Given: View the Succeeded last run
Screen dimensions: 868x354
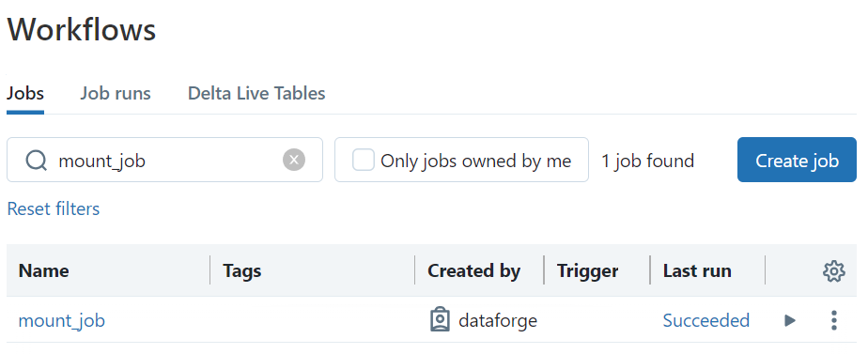Looking at the screenshot, I should (x=706, y=320).
